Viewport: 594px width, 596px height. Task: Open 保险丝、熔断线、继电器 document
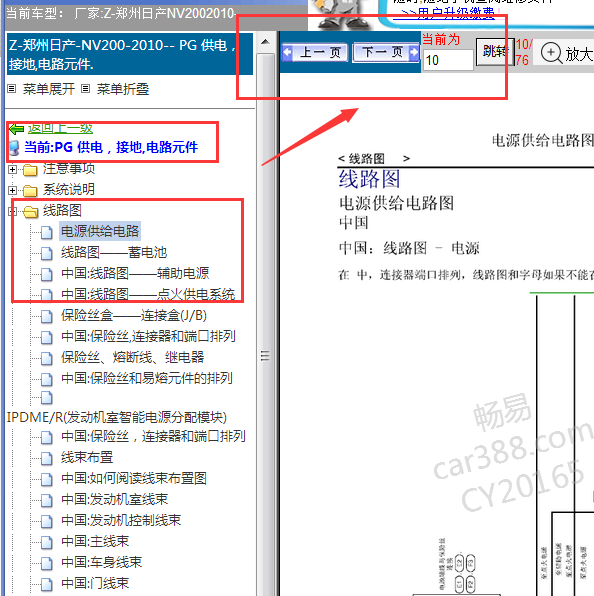point(132,357)
